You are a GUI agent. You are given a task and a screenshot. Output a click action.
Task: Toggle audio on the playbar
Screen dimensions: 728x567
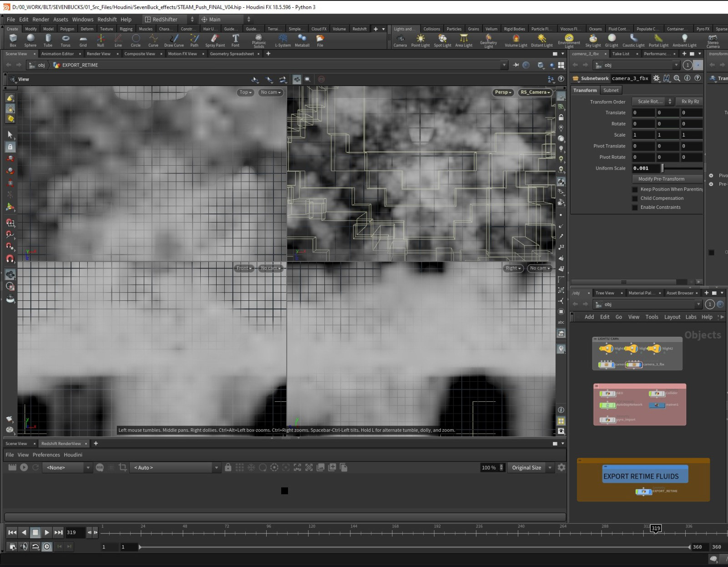coord(24,547)
